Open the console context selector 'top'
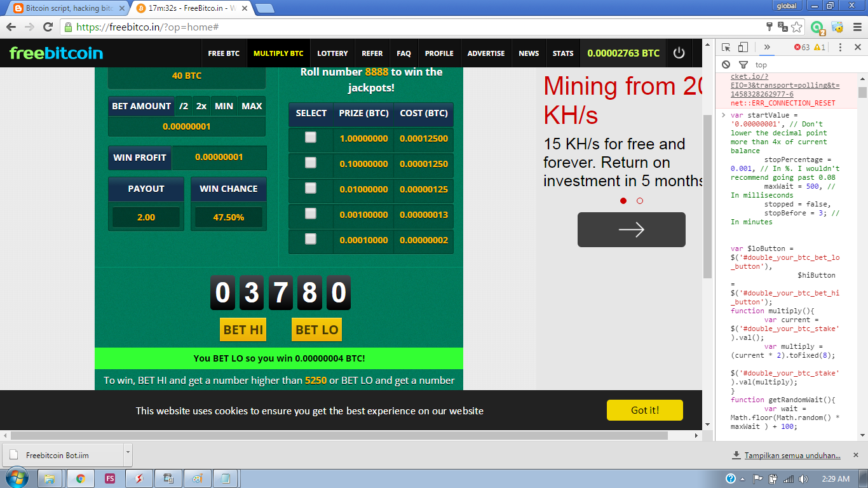The width and height of the screenshot is (868, 488). pyautogui.click(x=761, y=65)
